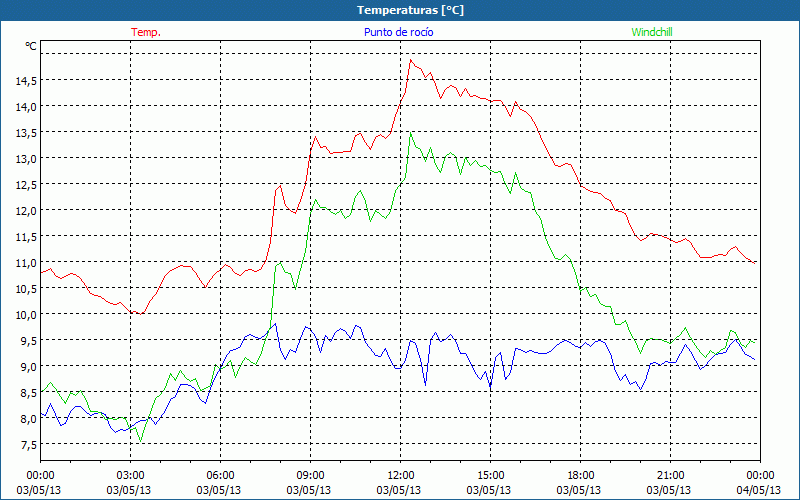800x500 pixels.
Task: Click the '9,5' y-axis value
Action: click(x=28, y=340)
